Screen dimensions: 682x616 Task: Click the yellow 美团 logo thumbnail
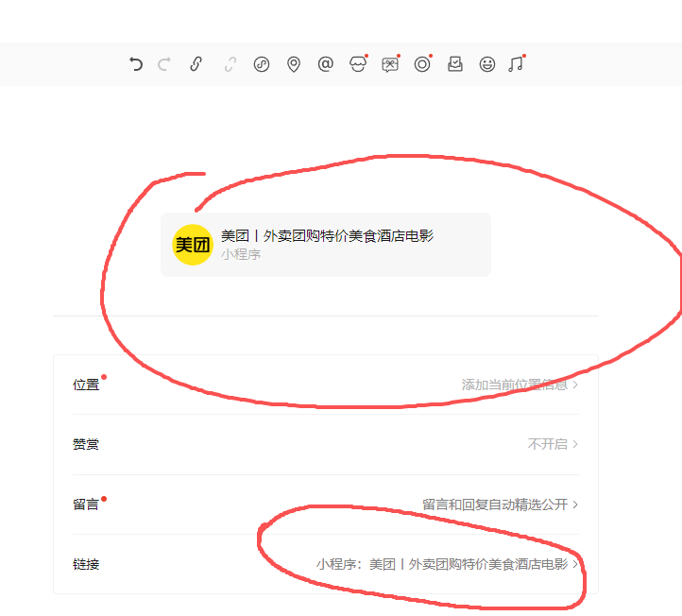tap(193, 245)
